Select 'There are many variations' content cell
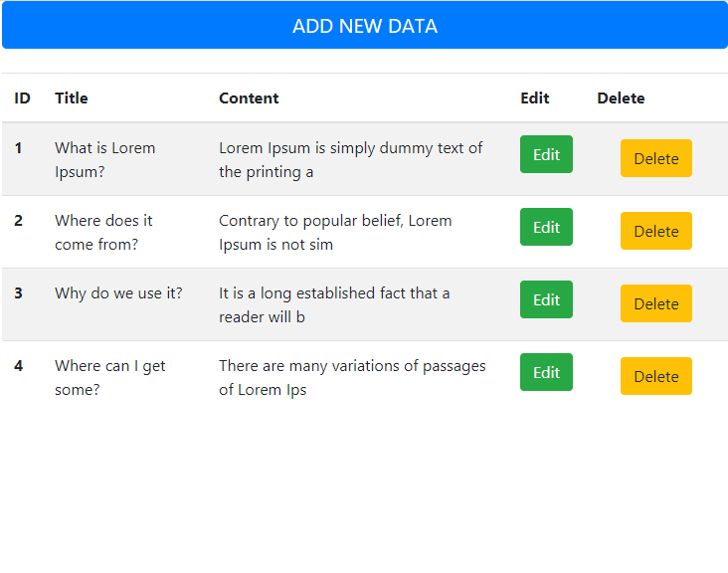Screen dimensions: 728x573 (x=352, y=377)
